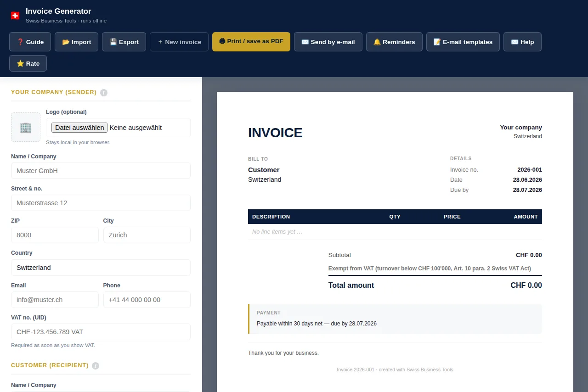Screen dimensions: 588x392
Task: Click AMOUNT column header
Action: pyautogui.click(x=526, y=217)
